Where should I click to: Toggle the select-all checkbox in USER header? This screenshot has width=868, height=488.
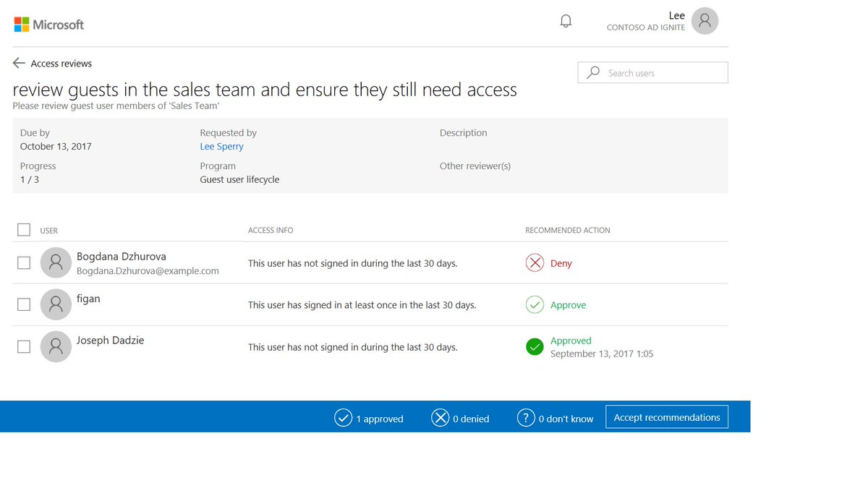(x=24, y=229)
